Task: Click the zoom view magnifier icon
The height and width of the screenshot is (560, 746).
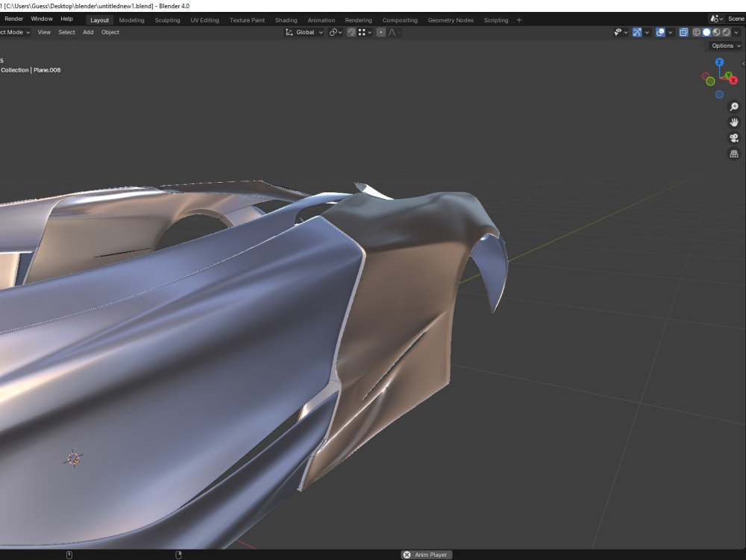Action: 734,107
